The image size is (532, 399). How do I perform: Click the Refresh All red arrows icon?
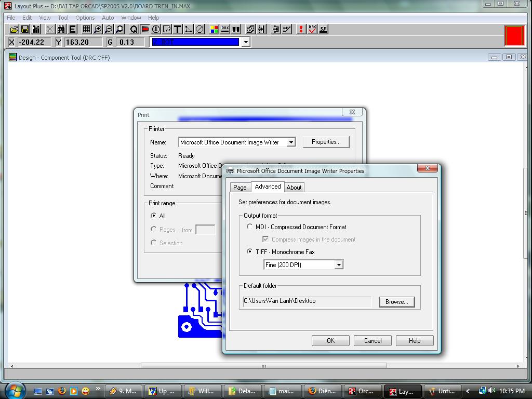coord(301,29)
